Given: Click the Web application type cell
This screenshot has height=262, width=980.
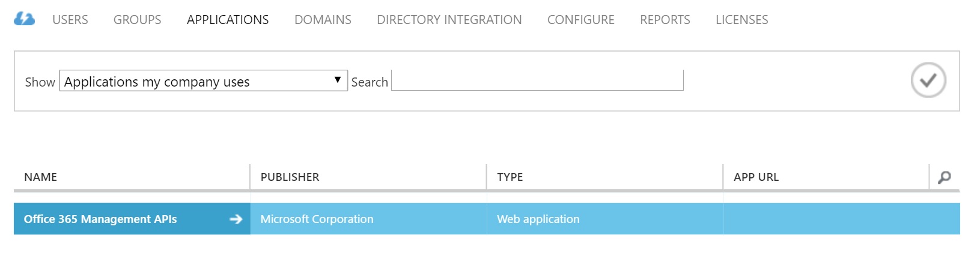Looking at the screenshot, I should pyautogui.click(x=605, y=219).
